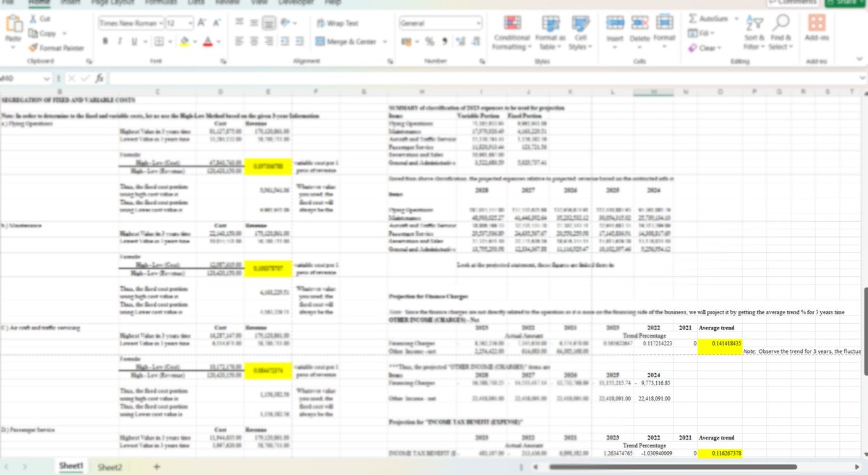Align text to bottom of cell
868x475 pixels.
[268, 23]
